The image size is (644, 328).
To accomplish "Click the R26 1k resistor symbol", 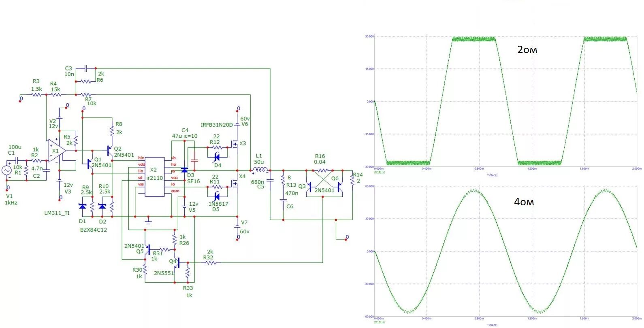I will 175,240.
